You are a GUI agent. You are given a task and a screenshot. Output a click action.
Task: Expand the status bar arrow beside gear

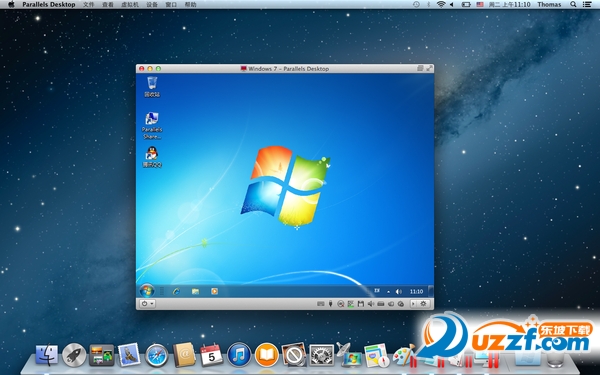pos(413,304)
